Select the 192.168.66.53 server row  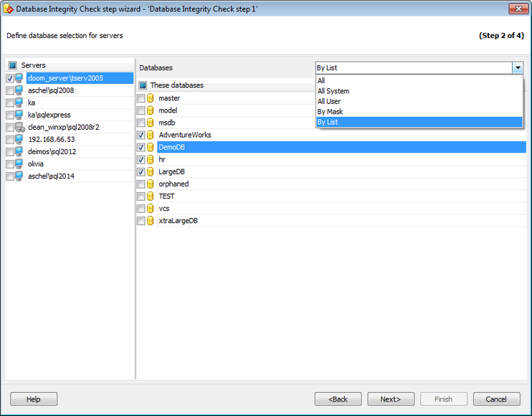pos(80,139)
